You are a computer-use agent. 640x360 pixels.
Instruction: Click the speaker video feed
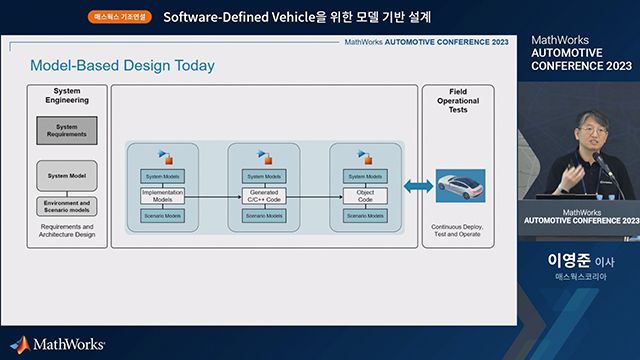point(579,161)
